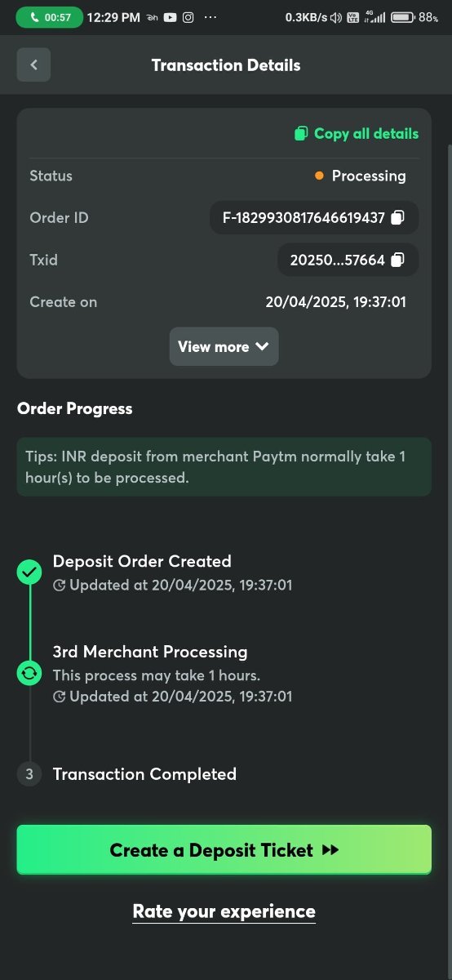Tap the back arrow button
This screenshot has width=452, height=980.
(33, 65)
